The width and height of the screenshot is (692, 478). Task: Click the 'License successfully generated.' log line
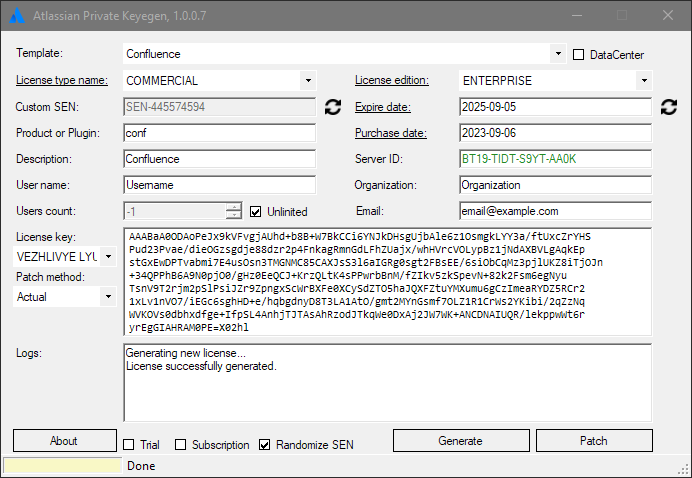201,366
